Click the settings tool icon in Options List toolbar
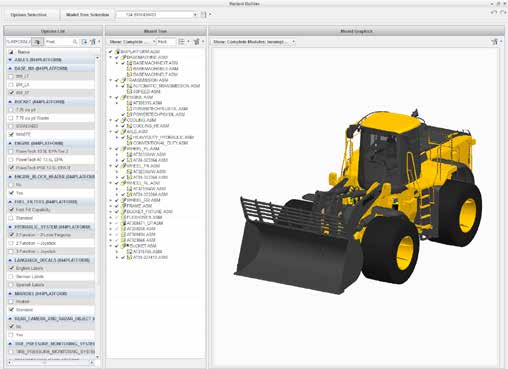 93,42
